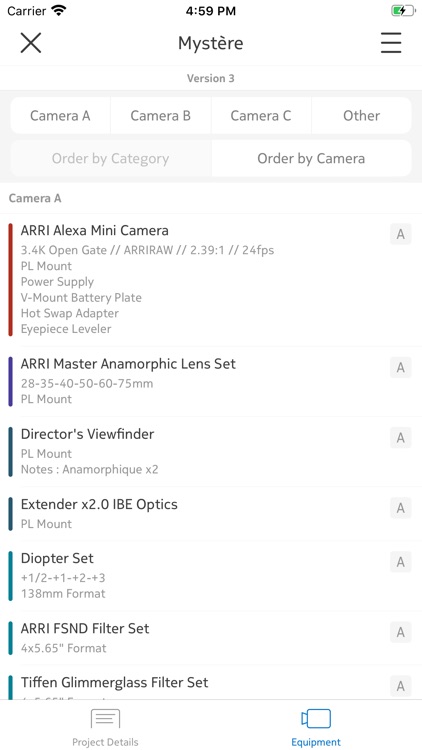Switch to Order by Category
This screenshot has width=422, height=750.
point(111,158)
